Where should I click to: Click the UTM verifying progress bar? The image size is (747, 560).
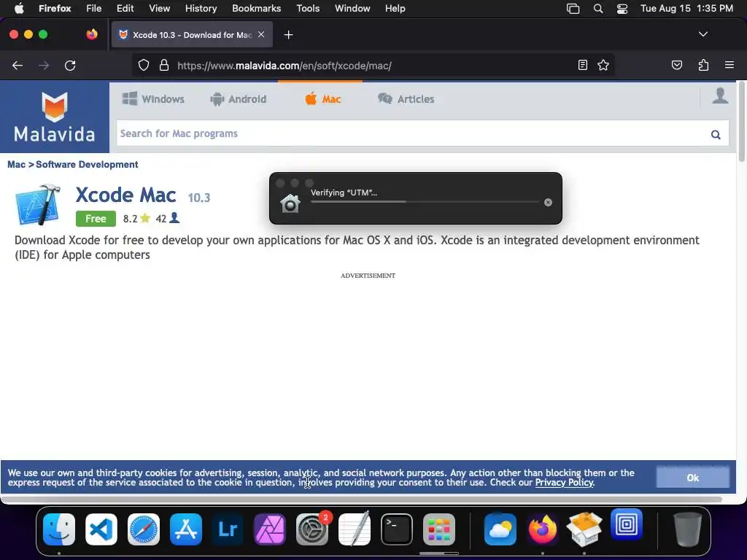coord(425,202)
